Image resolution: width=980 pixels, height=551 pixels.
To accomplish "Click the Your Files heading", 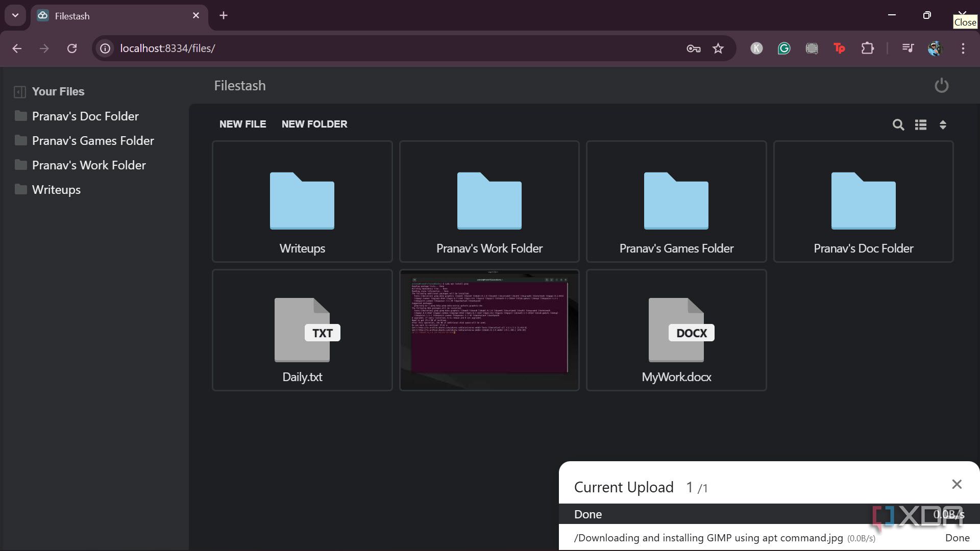I will point(58,92).
